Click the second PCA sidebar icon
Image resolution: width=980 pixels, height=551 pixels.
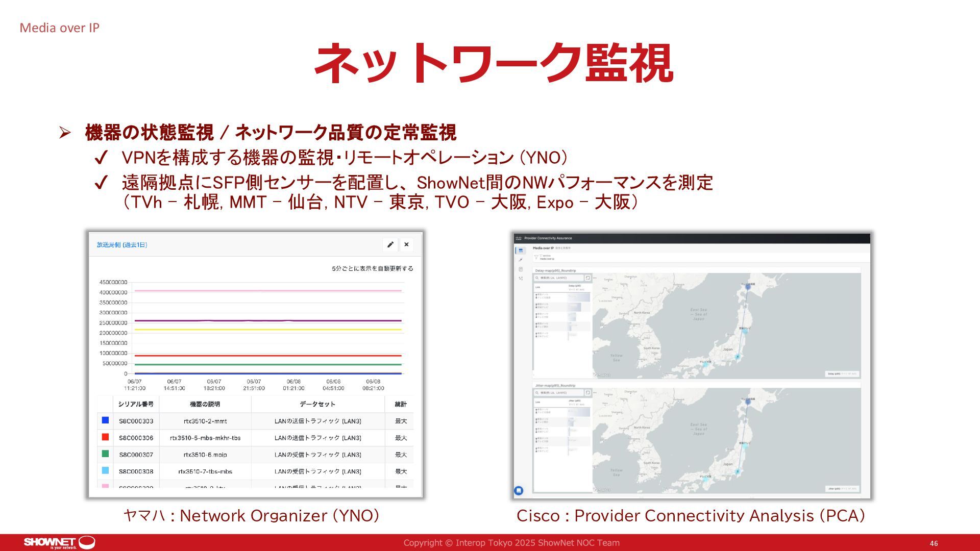[x=521, y=260]
